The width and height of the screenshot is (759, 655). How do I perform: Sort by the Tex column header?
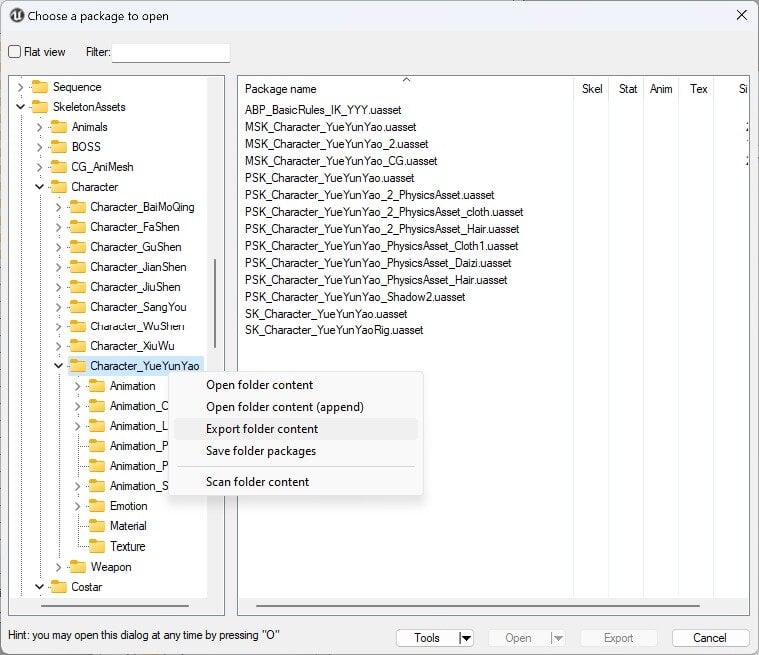click(698, 89)
